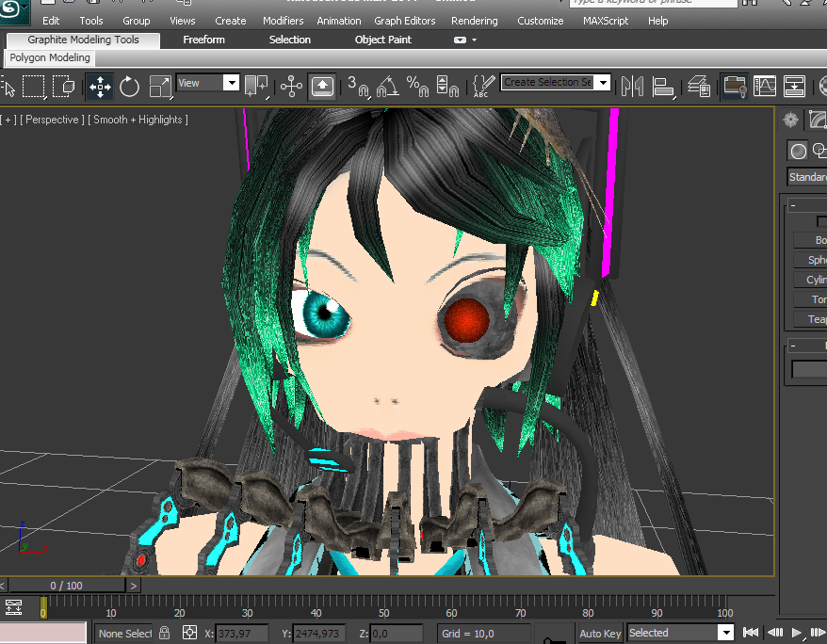Toggle 3D Snaps
The image size is (827, 644).
coord(358,87)
